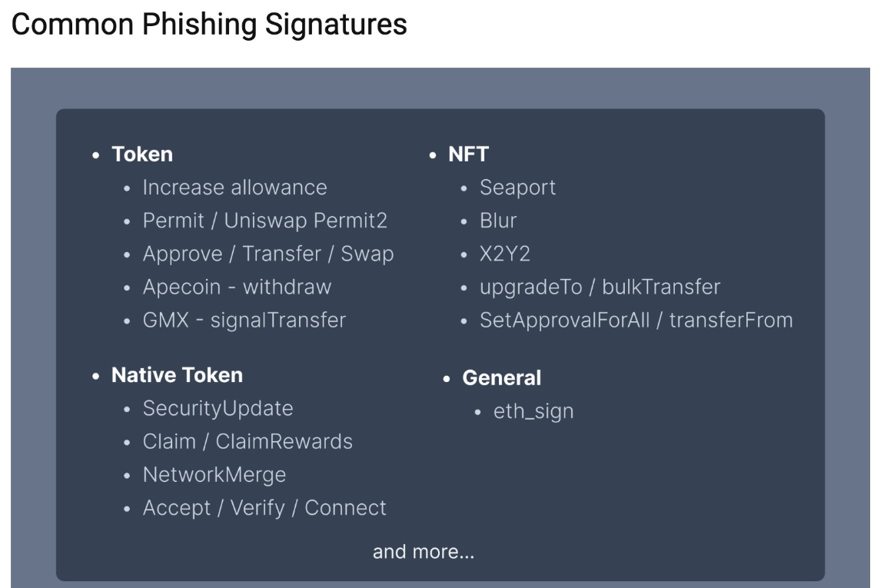The height and width of the screenshot is (588, 884).
Task: Click the "Increase allowance" list item
Action: pos(234,188)
